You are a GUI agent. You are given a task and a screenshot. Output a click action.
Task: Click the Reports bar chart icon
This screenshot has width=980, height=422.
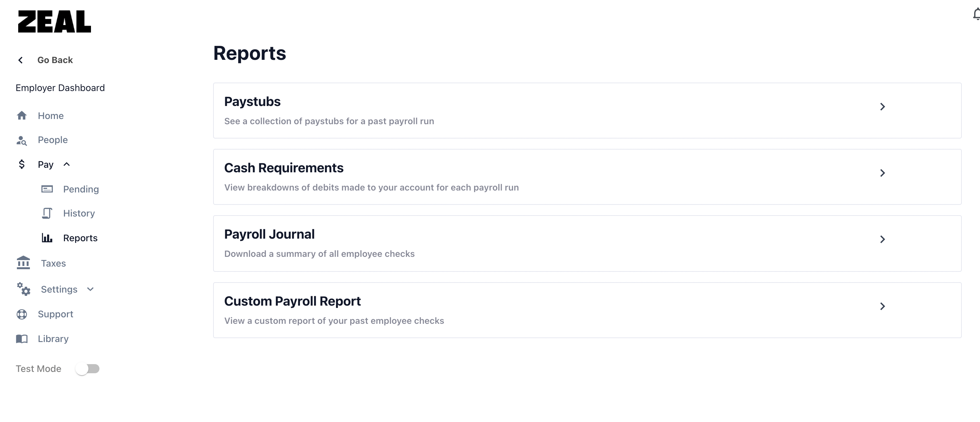(47, 238)
